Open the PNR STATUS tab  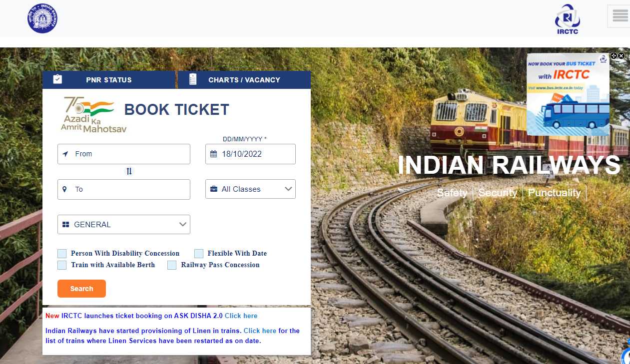109,80
